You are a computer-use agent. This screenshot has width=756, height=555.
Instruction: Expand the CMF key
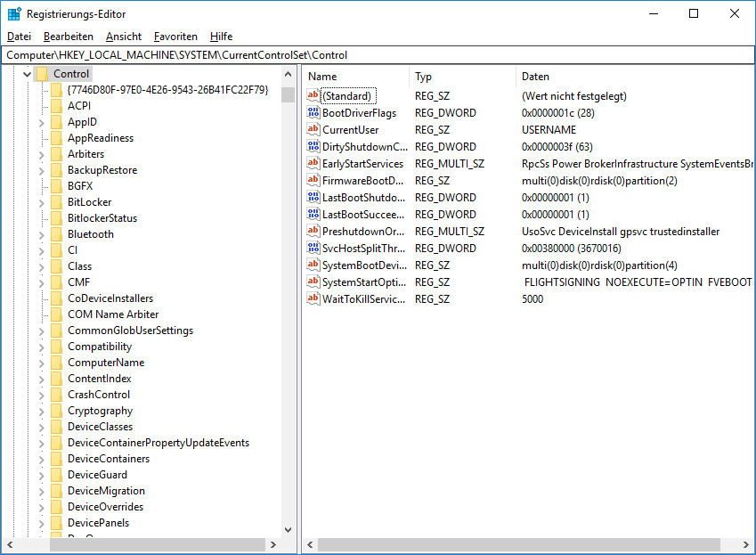(42, 283)
